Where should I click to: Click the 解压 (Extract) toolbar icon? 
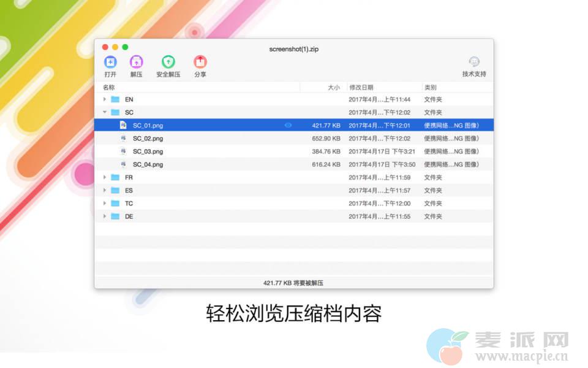136,62
